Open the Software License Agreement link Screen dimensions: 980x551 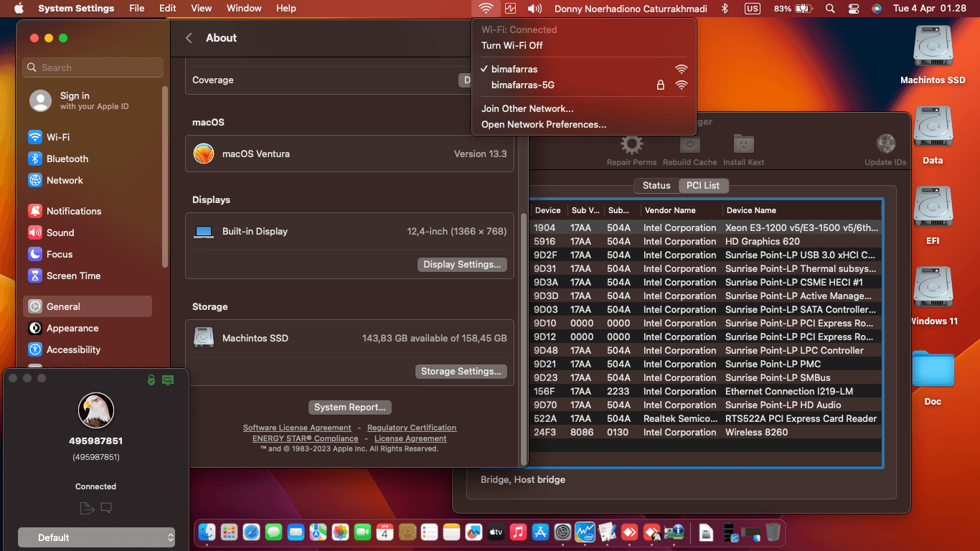tap(297, 428)
